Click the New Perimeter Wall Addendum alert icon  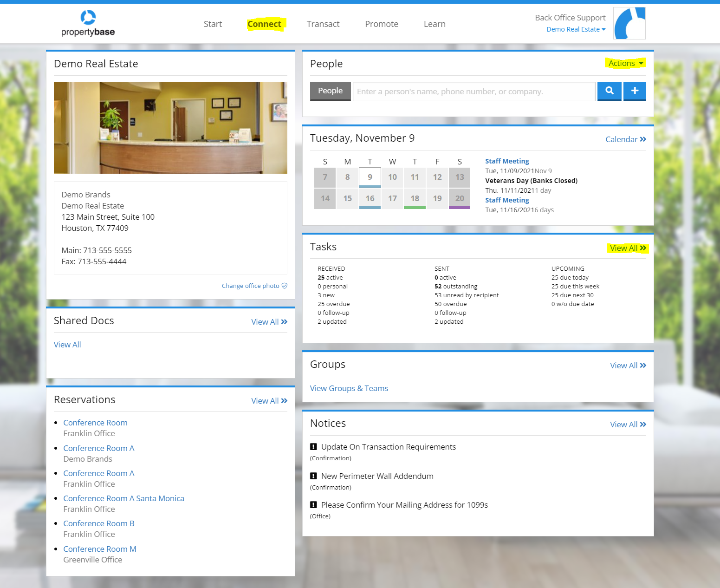coord(313,476)
